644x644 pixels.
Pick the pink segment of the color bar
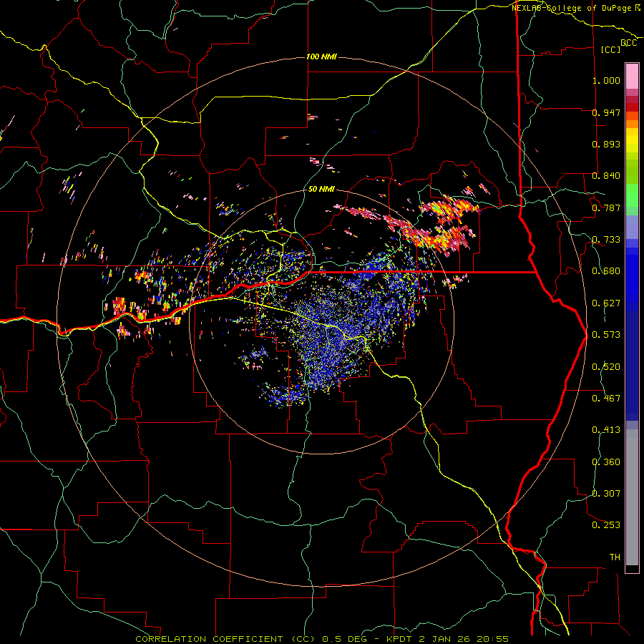point(632,76)
